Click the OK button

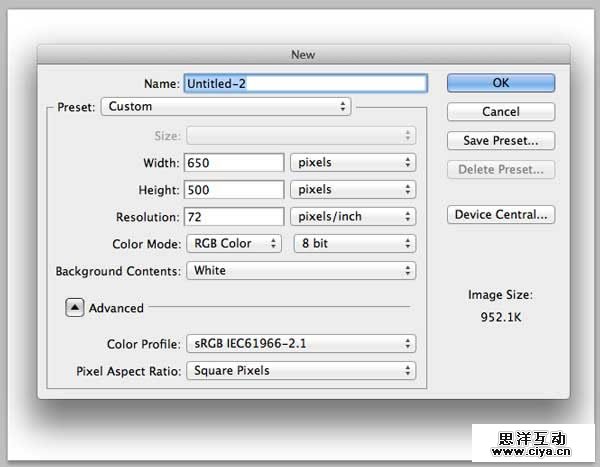pos(500,84)
